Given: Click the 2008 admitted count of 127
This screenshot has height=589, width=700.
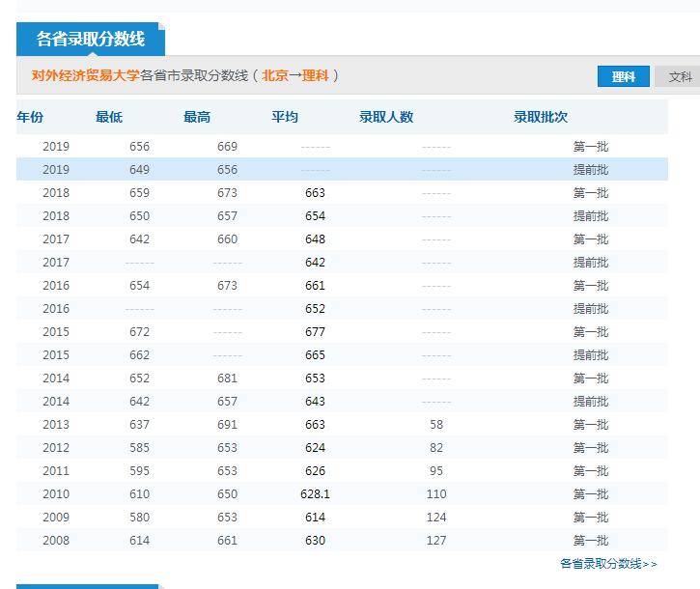Looking at the screenshot, I should pyautogui.click(x=436, y=541).
